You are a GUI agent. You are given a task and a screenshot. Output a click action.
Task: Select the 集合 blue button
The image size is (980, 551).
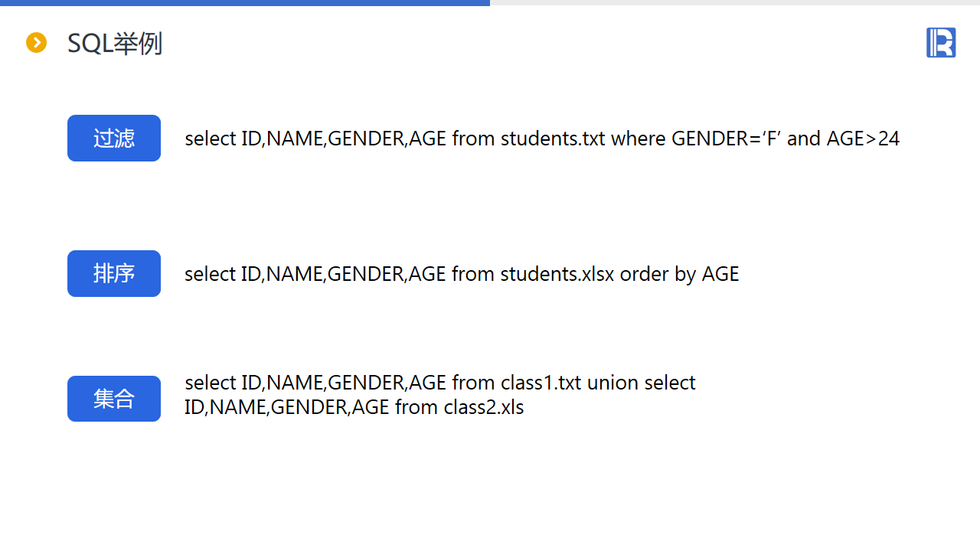coord(114,399)
